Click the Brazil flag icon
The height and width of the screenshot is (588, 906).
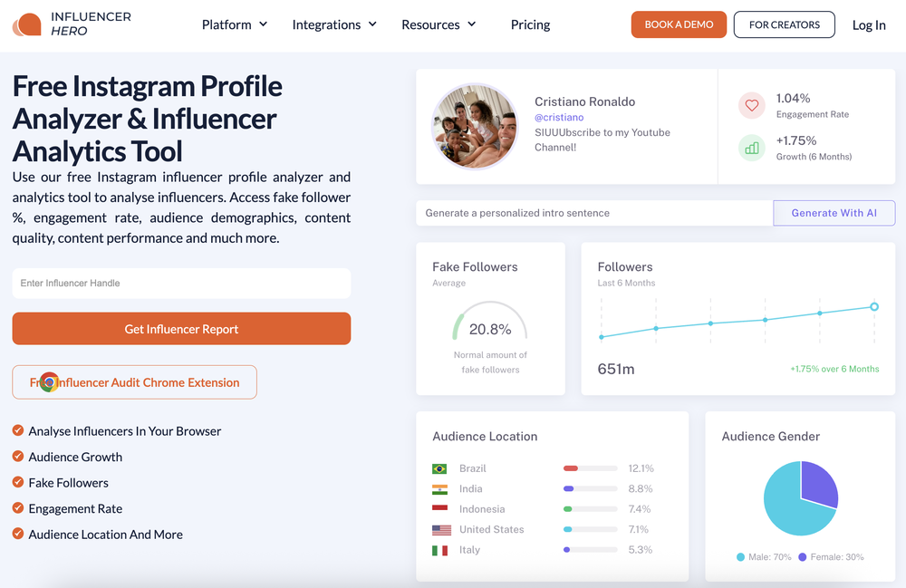point(439,468)
